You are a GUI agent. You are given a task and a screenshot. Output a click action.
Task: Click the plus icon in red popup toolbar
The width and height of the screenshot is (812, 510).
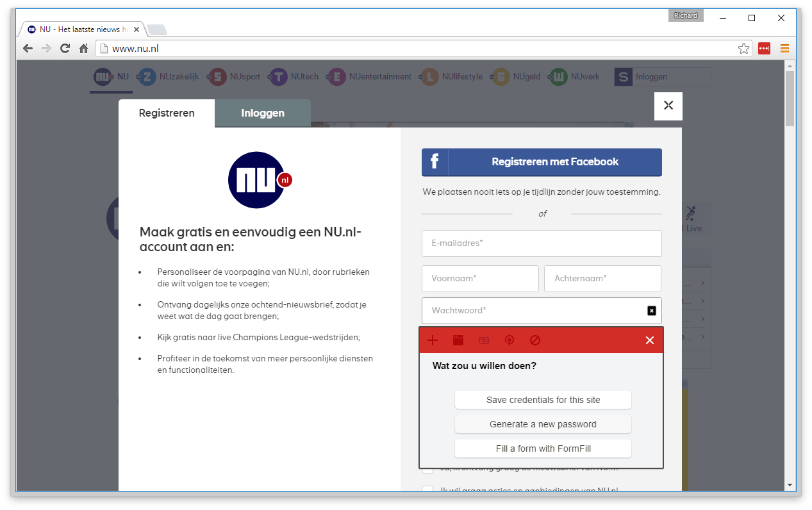point(433,340)
